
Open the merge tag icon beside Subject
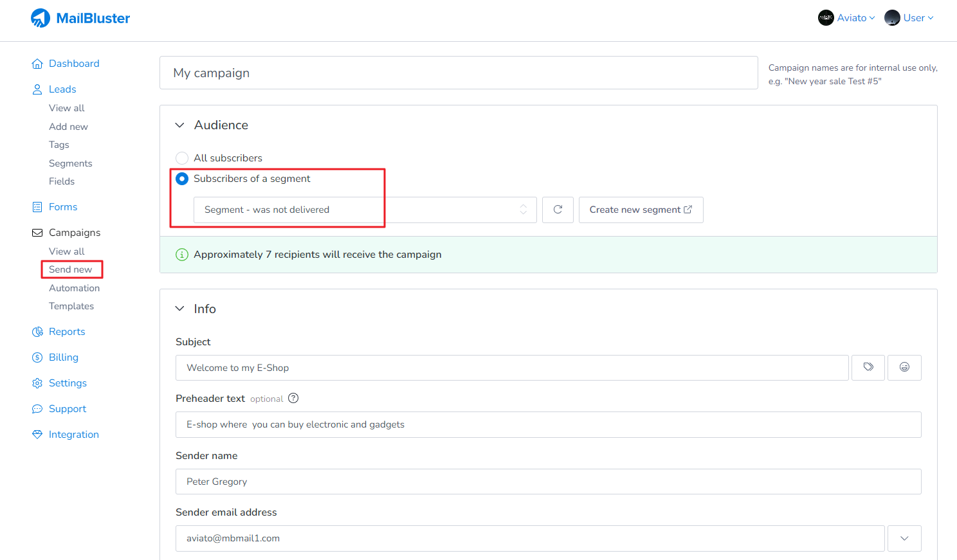pyautogui.click(x=868, y=367)
